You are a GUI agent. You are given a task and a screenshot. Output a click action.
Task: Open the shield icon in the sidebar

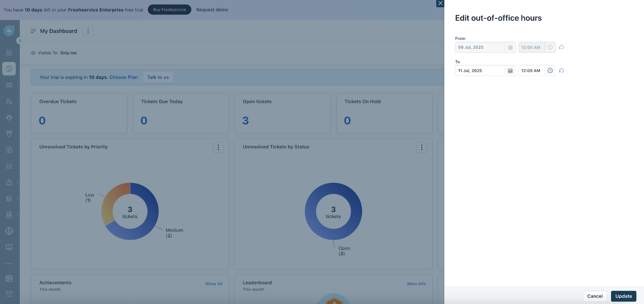(9, 134)
